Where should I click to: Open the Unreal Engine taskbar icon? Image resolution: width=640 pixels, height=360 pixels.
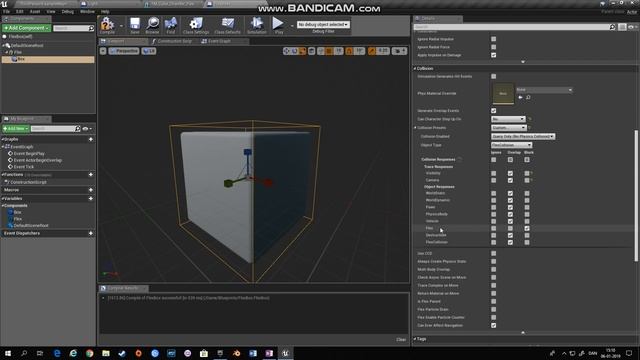click(x=285, y=353)
